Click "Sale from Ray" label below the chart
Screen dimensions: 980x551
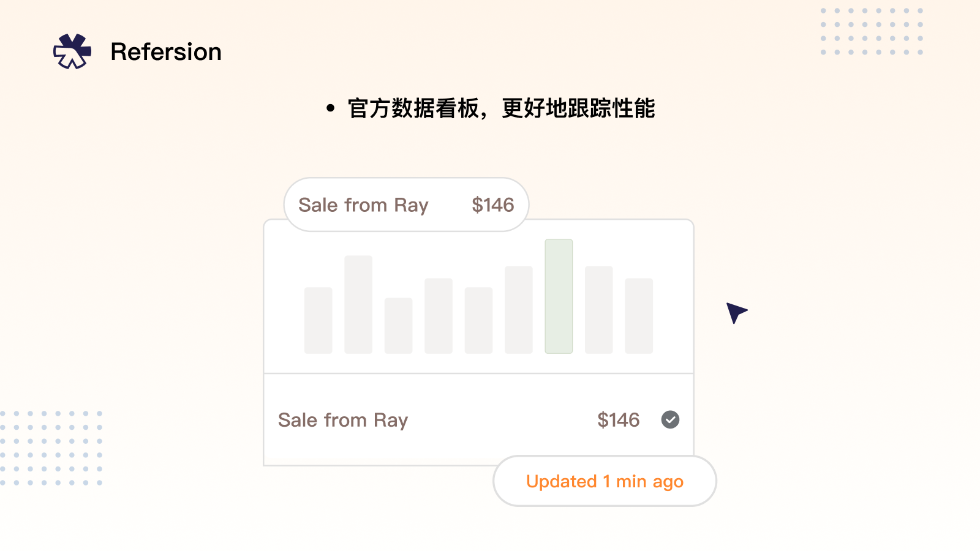coord(343,420)
